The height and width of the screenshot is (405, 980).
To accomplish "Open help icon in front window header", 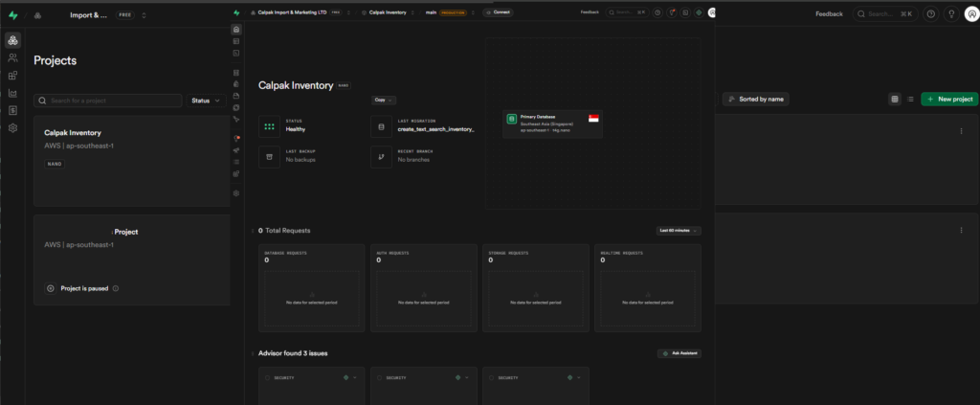I will click(x=657, y=11).
